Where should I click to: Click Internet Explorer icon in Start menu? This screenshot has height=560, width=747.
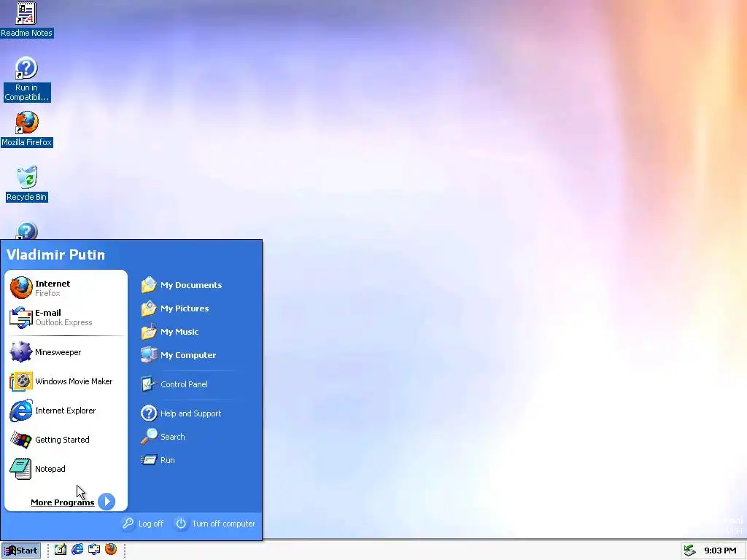click(21, 411)
